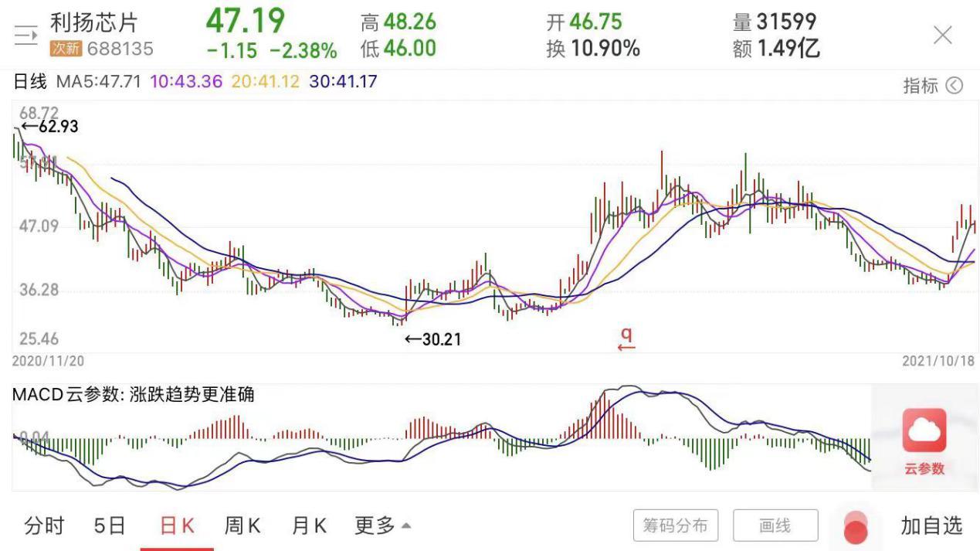980x551 pixels.
Task: Select the 周K weekly chart tab
Action: 243,525
